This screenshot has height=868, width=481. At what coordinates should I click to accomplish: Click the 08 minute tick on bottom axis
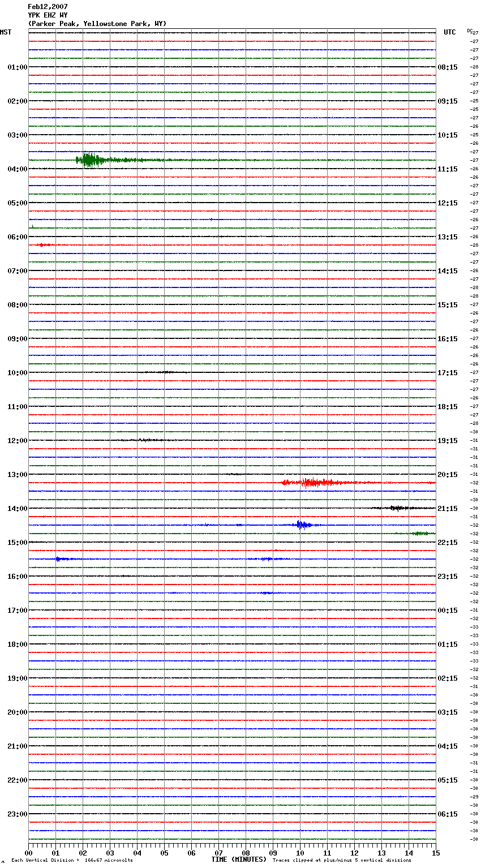point(246,853)
